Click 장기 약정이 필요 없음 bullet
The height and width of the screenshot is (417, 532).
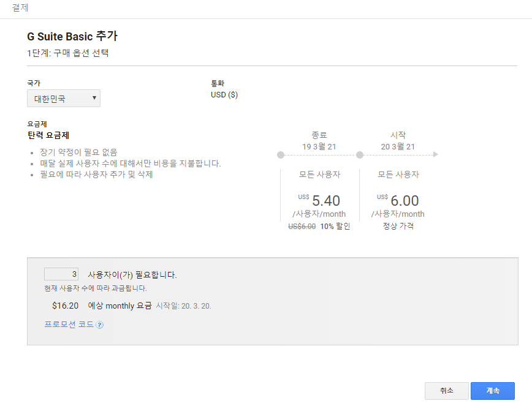[78, 152]
